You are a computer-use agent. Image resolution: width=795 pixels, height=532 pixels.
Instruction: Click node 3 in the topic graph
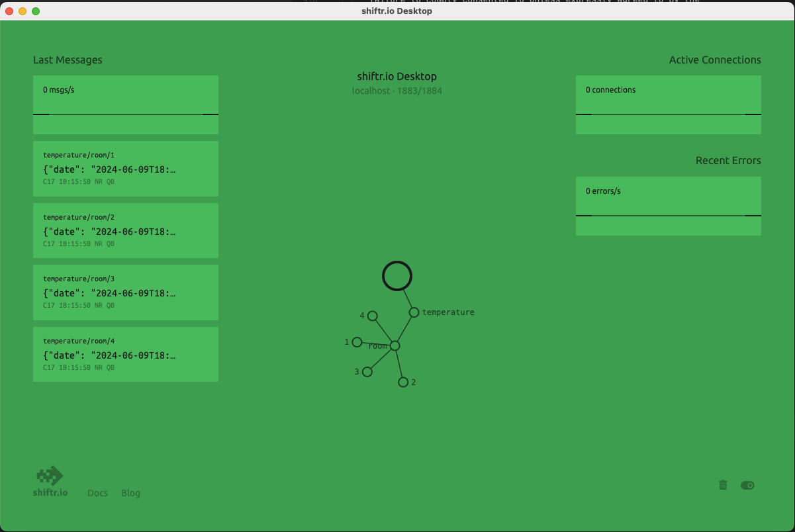tap(367, 371)
